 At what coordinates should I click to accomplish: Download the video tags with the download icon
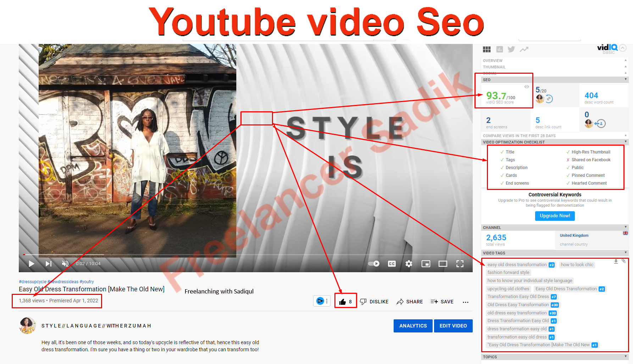(616, 261)
